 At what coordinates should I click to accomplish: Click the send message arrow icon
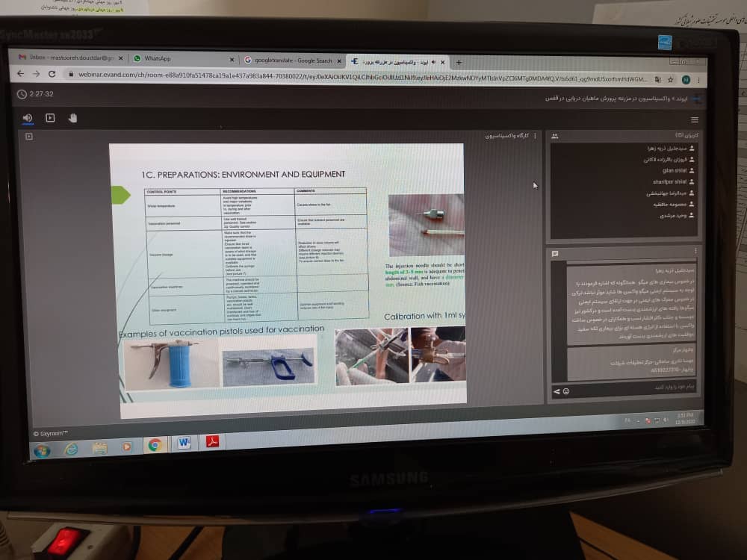click(556, 391)
